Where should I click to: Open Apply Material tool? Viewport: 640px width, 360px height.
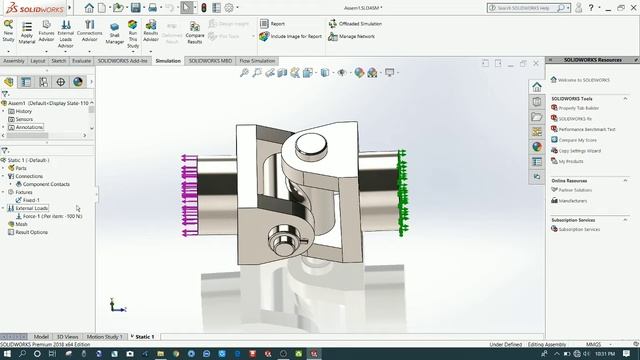27,32
